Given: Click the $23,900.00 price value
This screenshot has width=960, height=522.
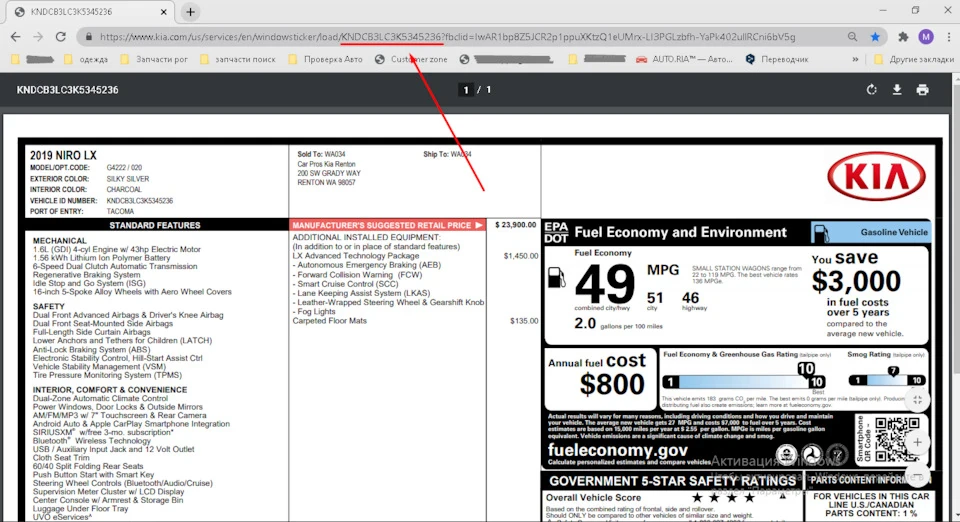Looking at the screenshot, I should tap(516, 225).
